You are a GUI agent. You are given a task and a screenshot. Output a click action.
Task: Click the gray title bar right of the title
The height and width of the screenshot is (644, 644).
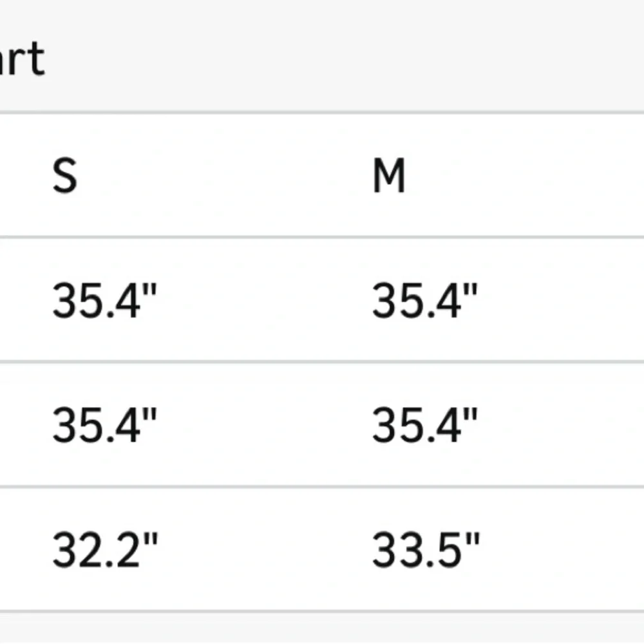coord(354,58)
